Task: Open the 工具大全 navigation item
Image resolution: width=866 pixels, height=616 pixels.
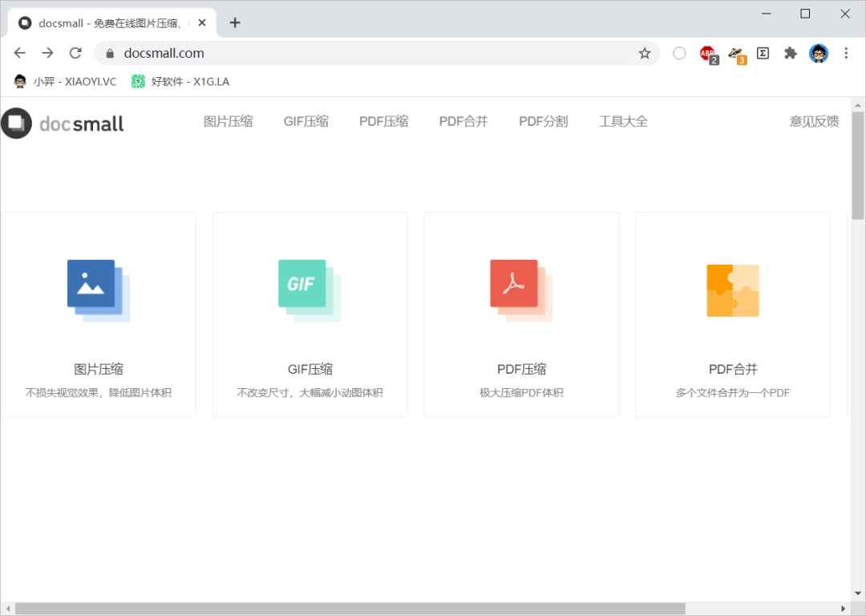Action: [623, 121]
